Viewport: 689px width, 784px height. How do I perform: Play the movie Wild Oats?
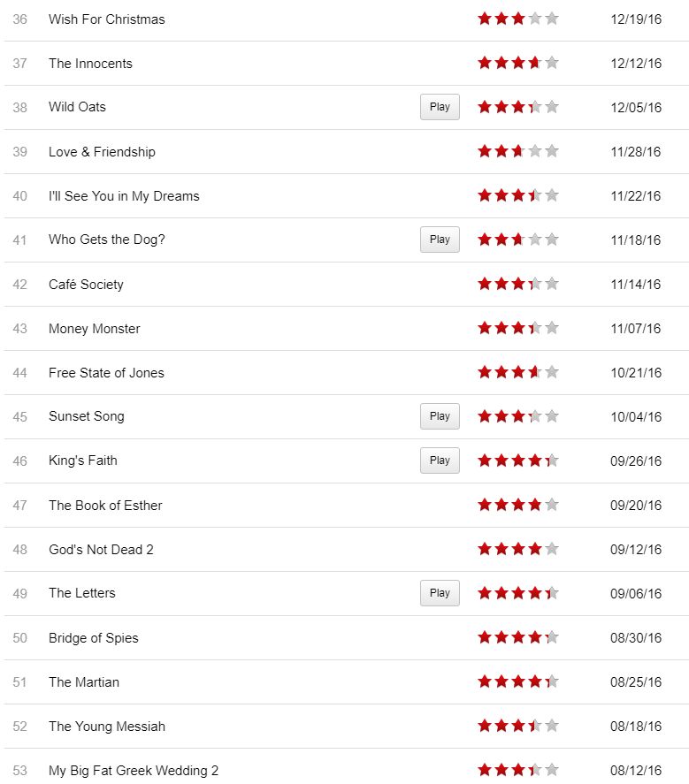tap(440, 107)
